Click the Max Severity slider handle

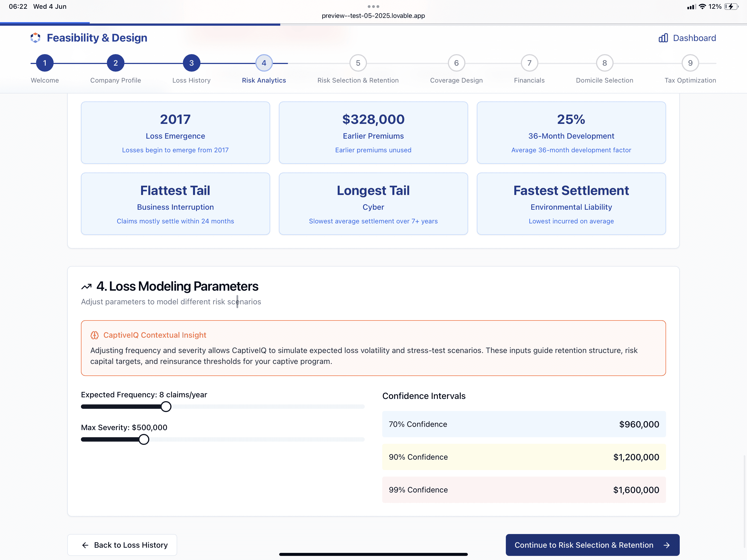(x=144, y=439)
